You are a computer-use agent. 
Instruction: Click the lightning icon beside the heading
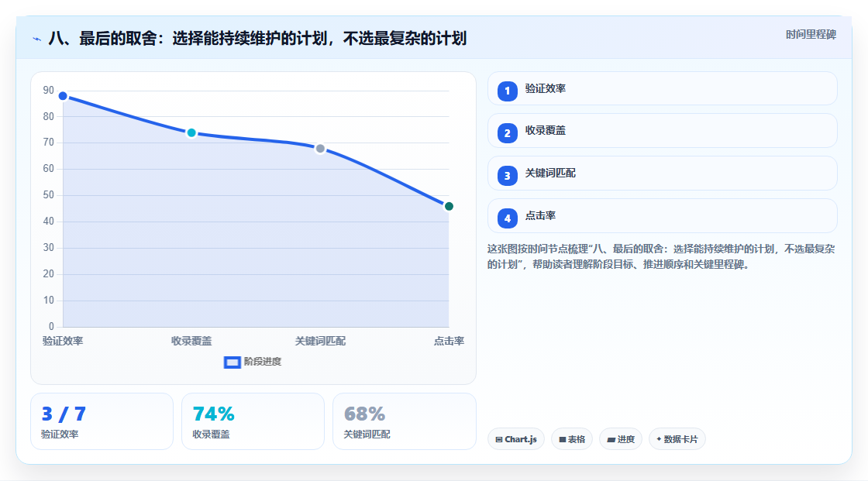tap(37, 40)
